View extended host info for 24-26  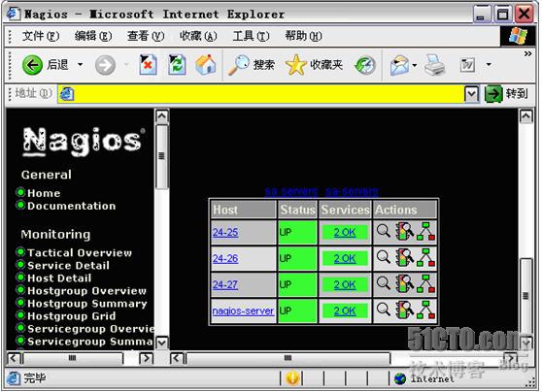[384, 257]
